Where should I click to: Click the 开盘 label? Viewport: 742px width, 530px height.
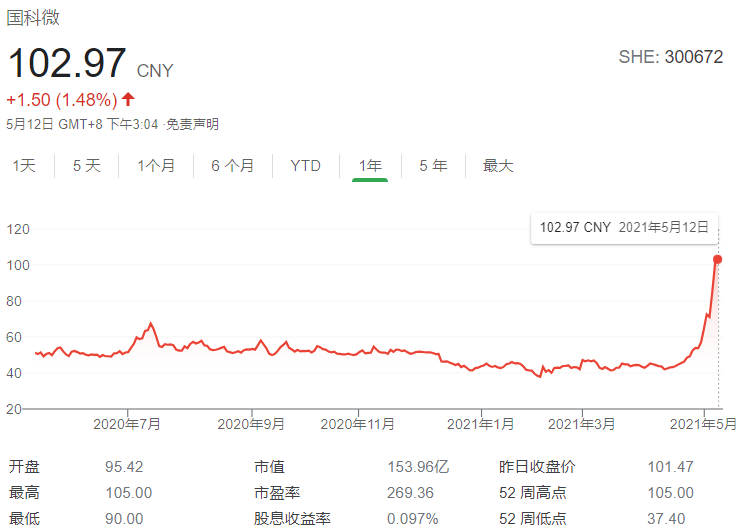tap(24, 467)
